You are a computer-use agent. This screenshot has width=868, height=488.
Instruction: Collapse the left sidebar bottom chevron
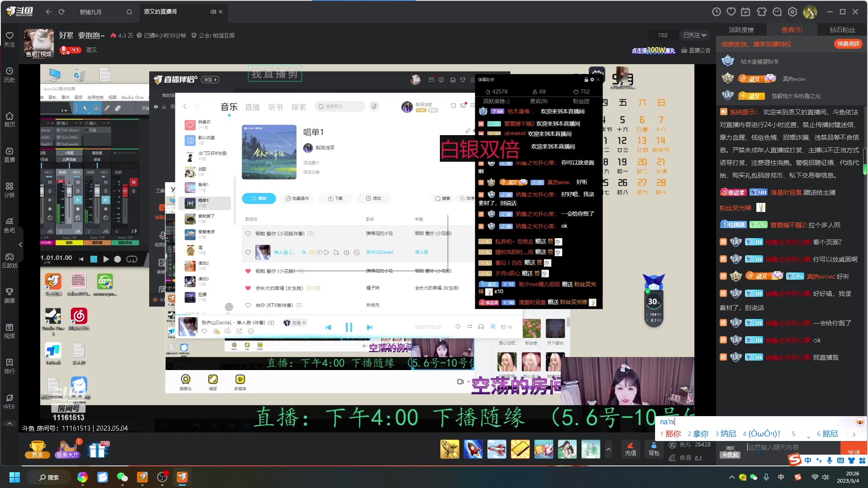[x=9, y=423]
